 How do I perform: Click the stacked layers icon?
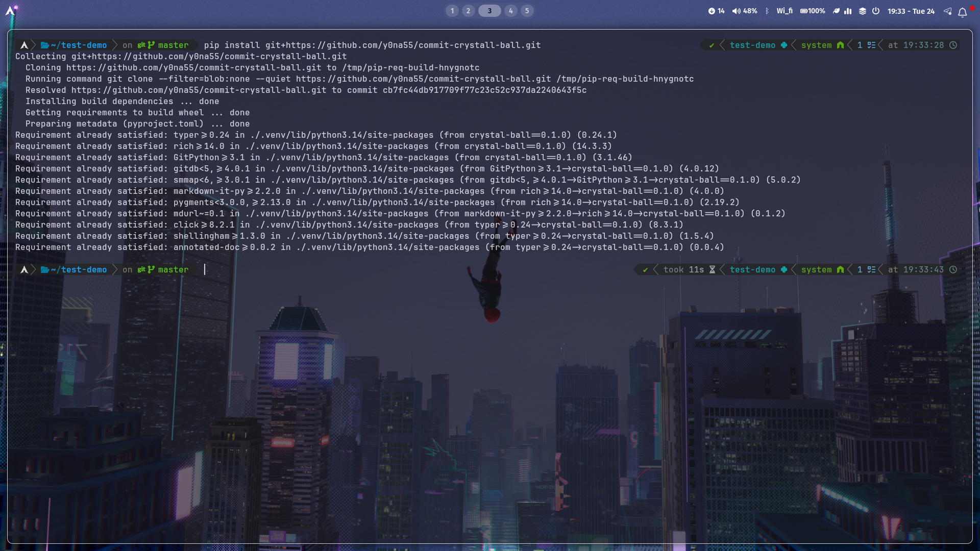click(862, 11)
